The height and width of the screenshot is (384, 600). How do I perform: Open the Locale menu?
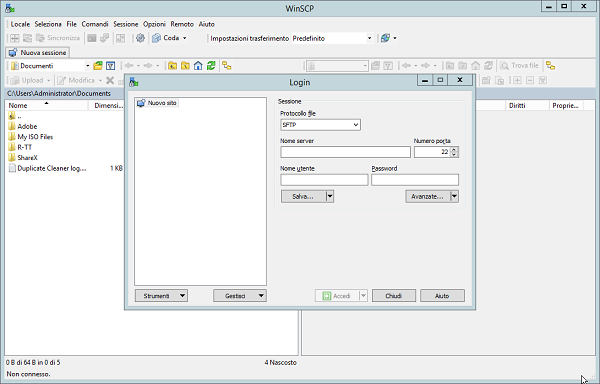[20, 24]
